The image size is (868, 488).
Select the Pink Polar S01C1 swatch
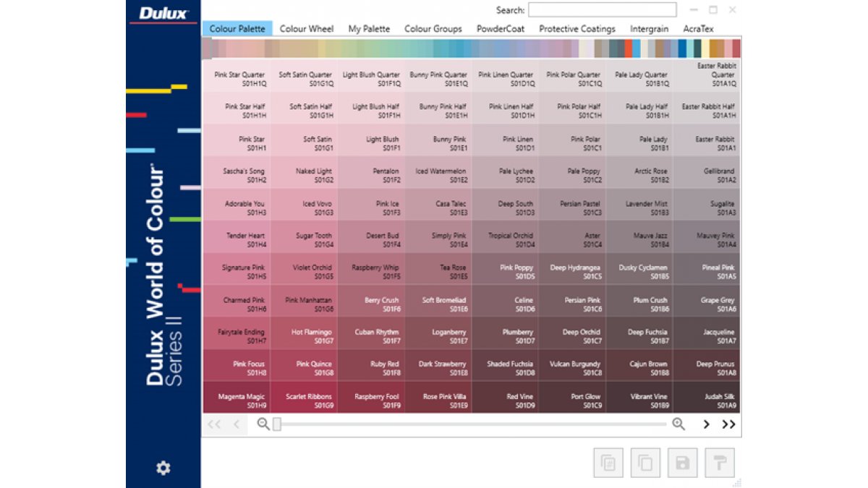(x=572, y=140)
